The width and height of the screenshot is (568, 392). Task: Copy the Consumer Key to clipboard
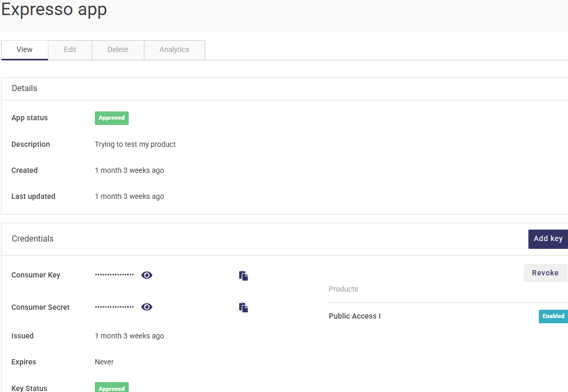point(243,276)
